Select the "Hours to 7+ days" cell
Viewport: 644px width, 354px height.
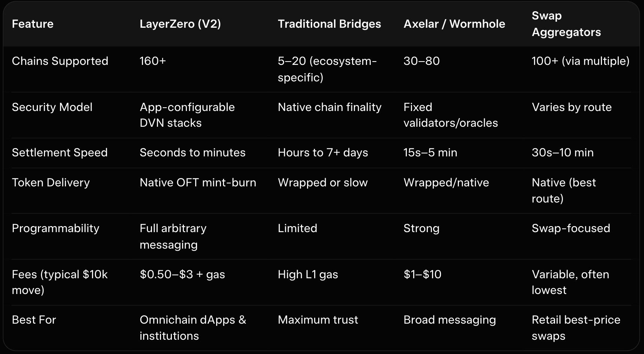pos(323,153)
